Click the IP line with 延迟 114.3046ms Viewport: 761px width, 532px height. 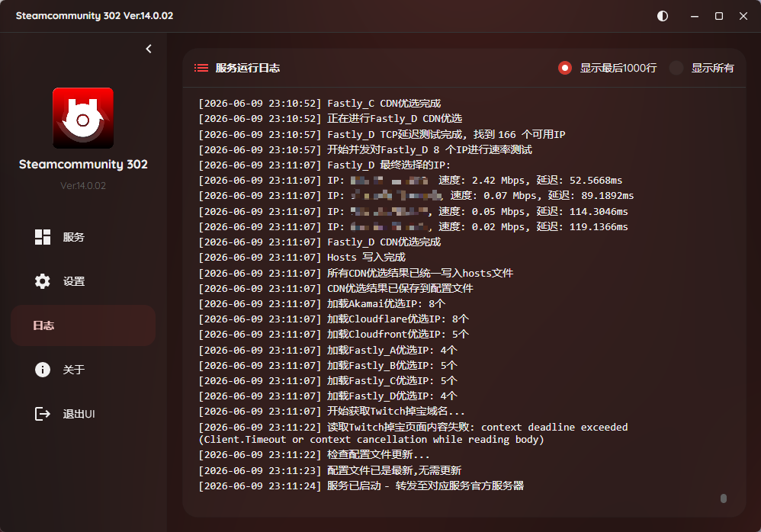413,211
